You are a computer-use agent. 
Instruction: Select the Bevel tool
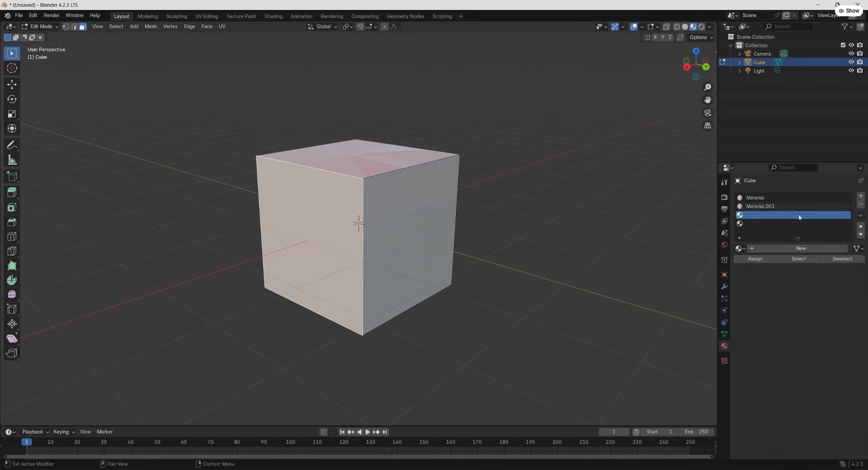coord(12,222)
